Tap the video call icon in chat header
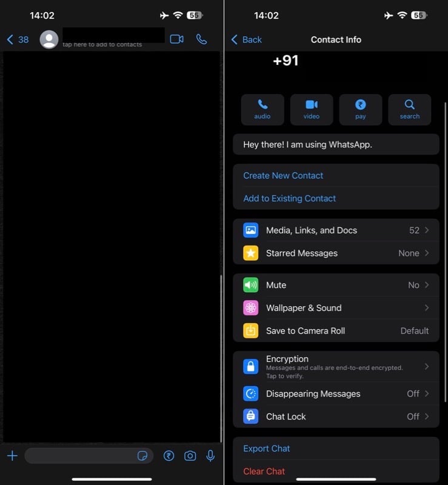Viewport: 448px width, 485px height. click(176, 39)
